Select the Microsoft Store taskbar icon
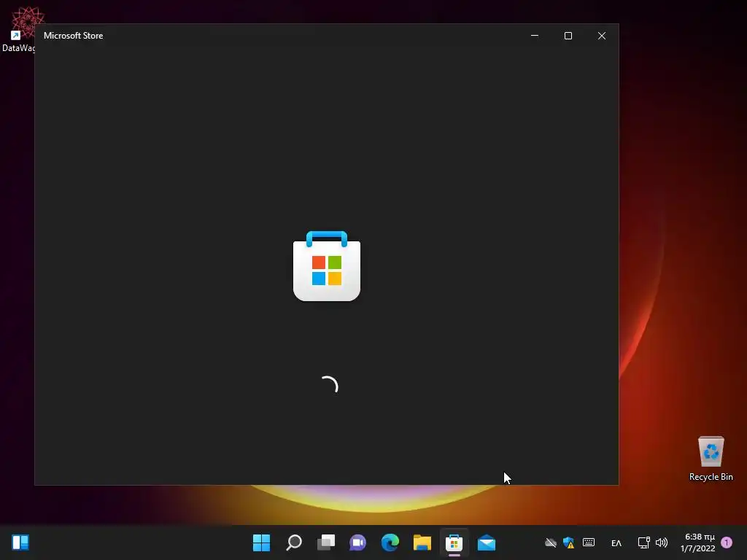Image resolution: width=747 pixels, height=560 pixels. 454,542
